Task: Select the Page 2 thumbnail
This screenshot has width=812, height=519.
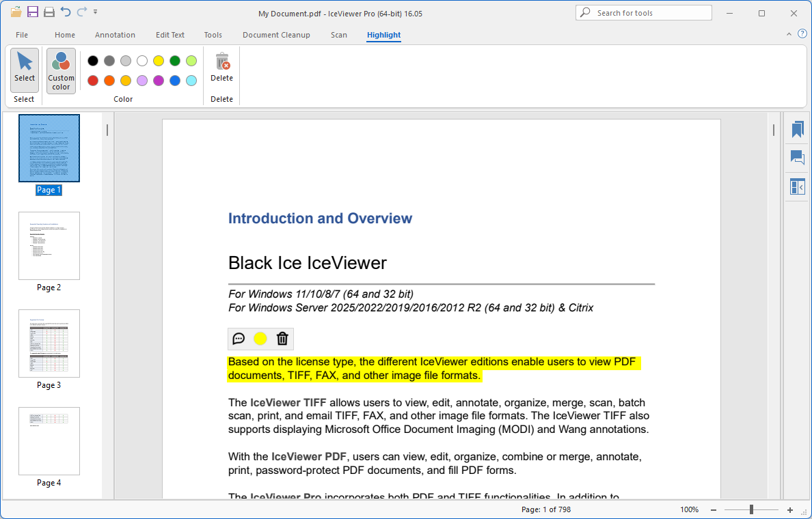Action: point(49,246)
